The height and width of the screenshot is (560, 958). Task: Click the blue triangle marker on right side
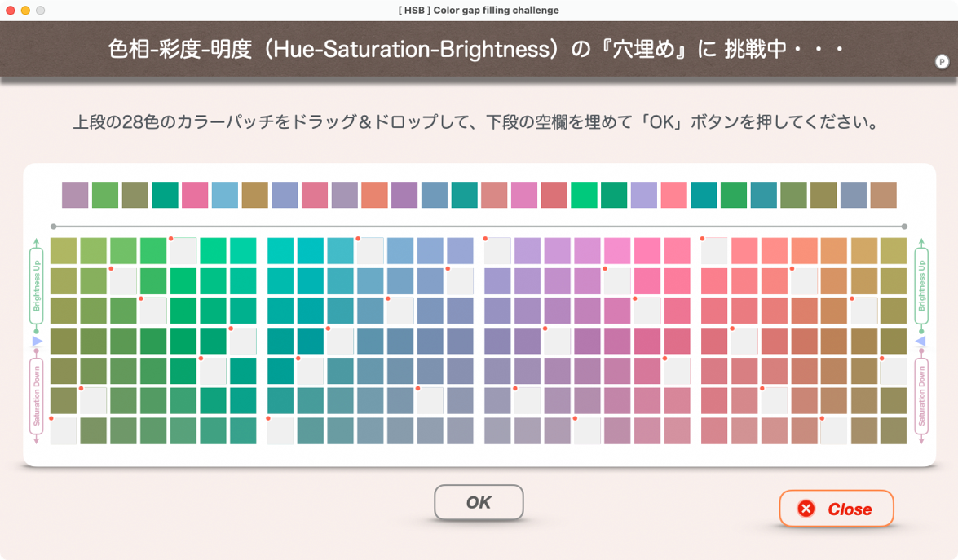click(x=921, y=341)
